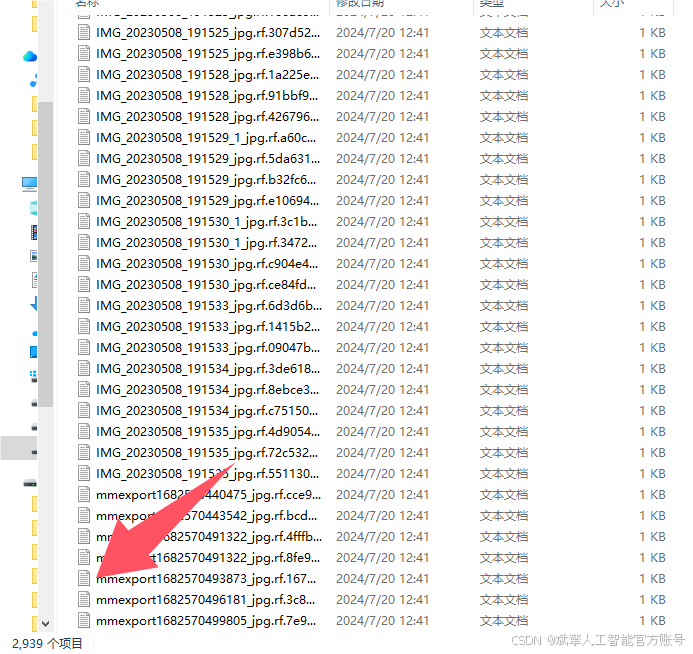Click file icon of mmexport1682570493873_jpg.rf.167
The width and height of the screenshot is (693, 654).
tap(84, 578)
